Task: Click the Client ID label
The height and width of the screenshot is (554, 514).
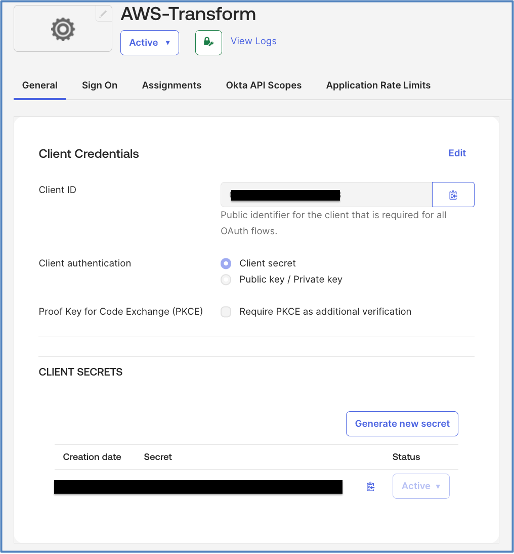Action: click(x=57, y=190)
